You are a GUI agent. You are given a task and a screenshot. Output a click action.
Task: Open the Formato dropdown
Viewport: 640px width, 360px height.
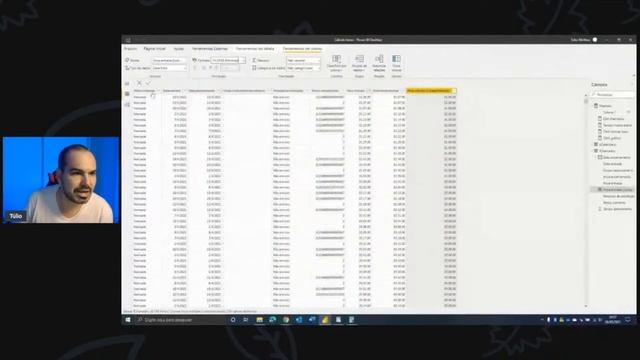click(x=228, y=60)
